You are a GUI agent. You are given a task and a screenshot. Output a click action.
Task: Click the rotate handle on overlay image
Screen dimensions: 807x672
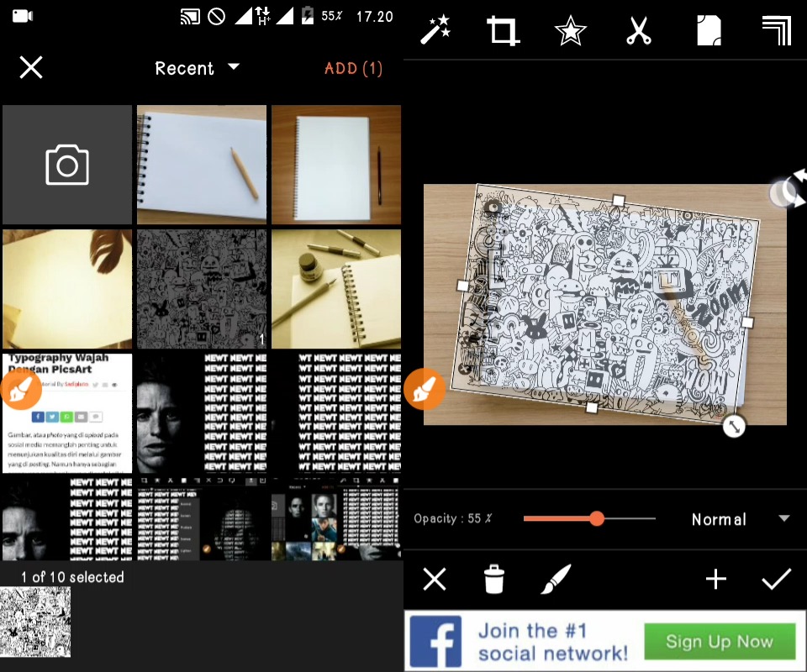click(788, 190)
